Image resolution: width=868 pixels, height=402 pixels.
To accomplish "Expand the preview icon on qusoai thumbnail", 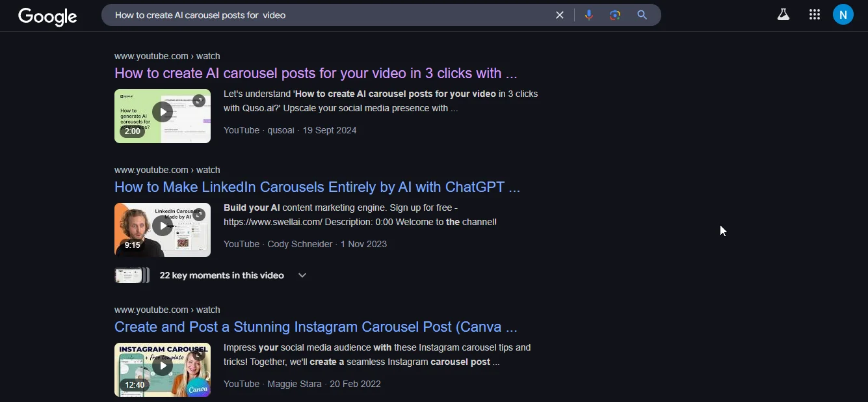I will point(199,100).
